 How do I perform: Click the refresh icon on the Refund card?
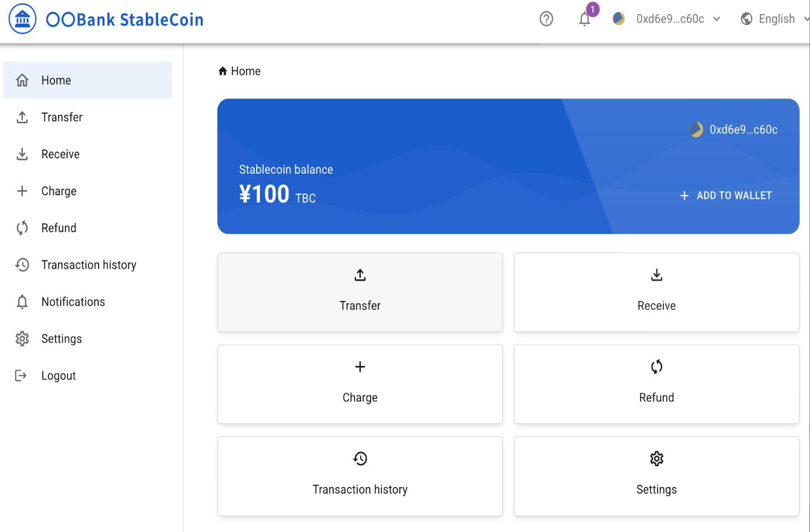click(x=656, y=367)
